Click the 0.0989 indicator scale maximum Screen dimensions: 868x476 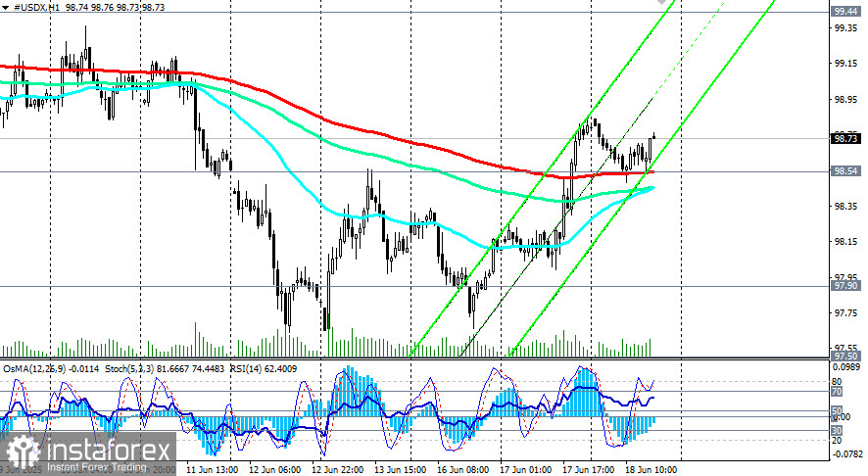coord(847,367)
